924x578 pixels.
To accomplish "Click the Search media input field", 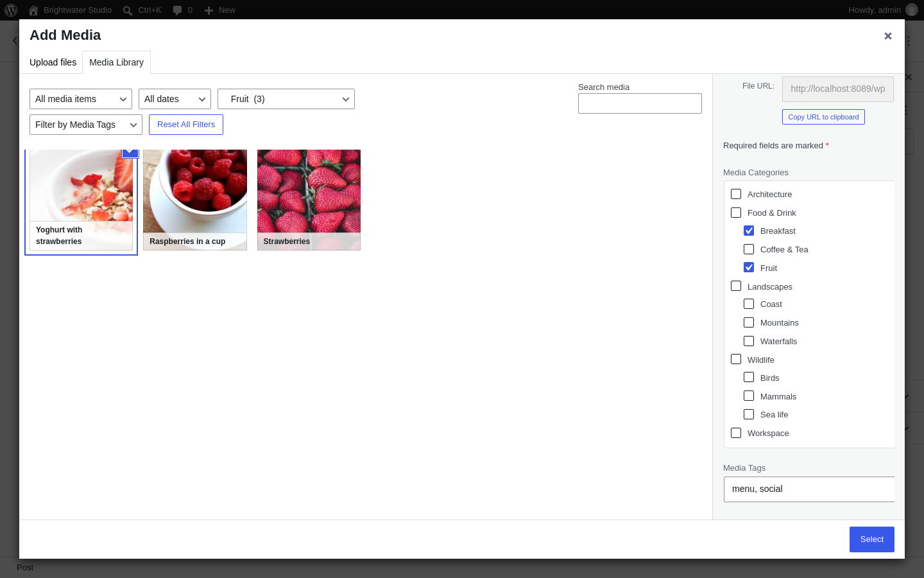I will pyautogui.click(x=640, y=103).
